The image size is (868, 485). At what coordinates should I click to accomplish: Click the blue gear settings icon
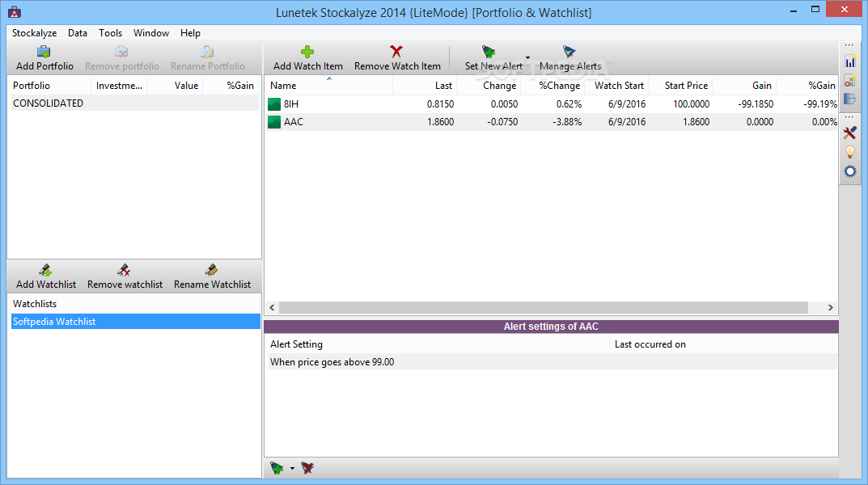point(850,171)
